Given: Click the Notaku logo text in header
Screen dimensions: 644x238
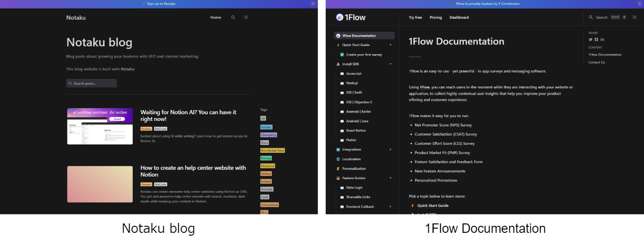Looking at the screenshot, I should click(x=76, y=17).
